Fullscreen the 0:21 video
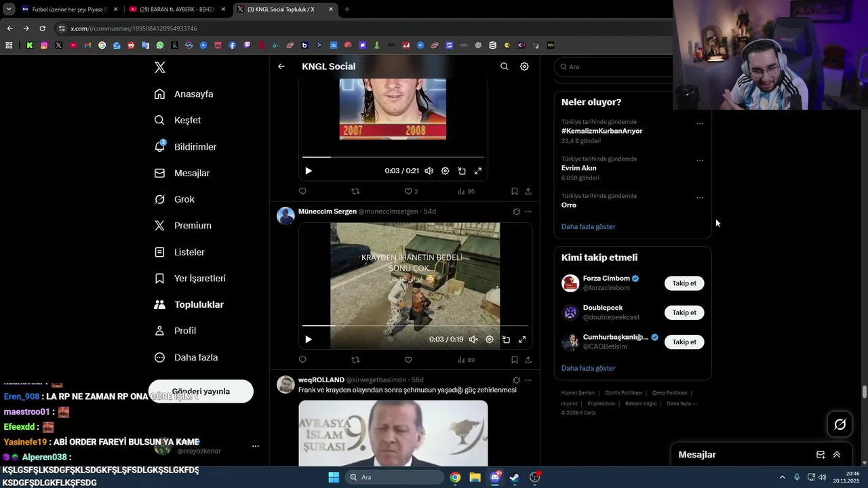The image size is (868, 488). (x=478, y=171)
